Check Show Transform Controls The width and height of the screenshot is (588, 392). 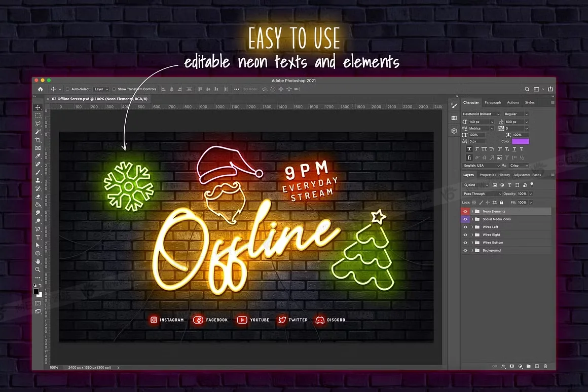pos(114,89)
